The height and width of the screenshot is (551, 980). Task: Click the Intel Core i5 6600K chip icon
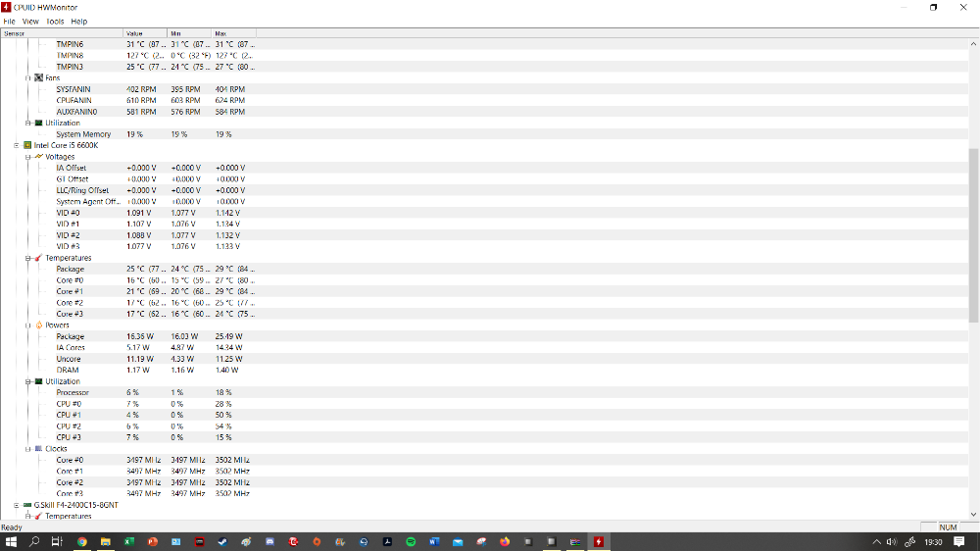point(27,146)
